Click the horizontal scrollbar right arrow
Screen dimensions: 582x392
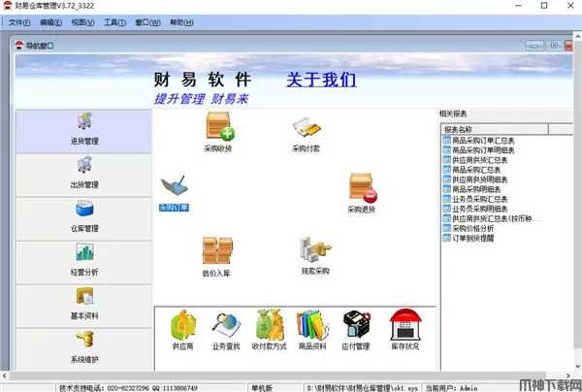(x=568, y=376)
